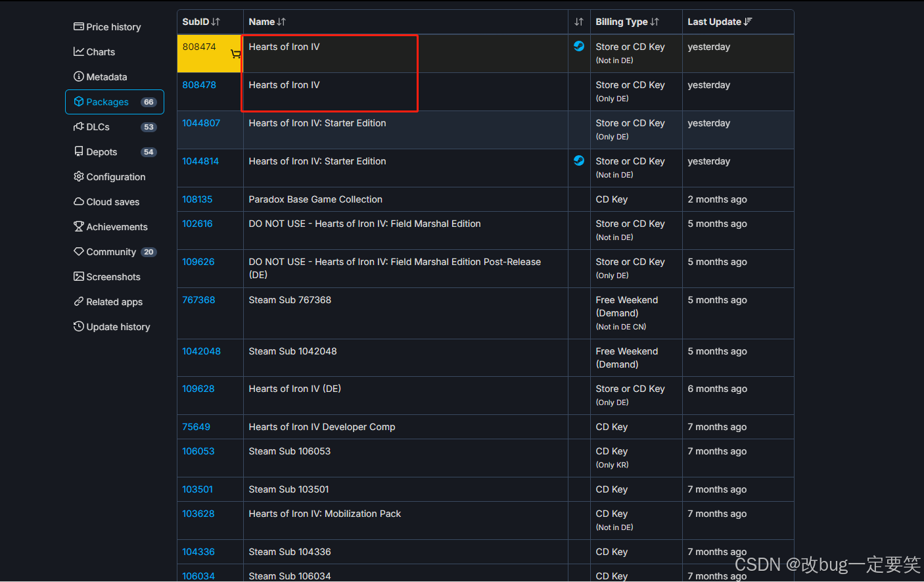
Task: Click 'Paradox Base Game Collection' name cell
Action: (405, 199)
